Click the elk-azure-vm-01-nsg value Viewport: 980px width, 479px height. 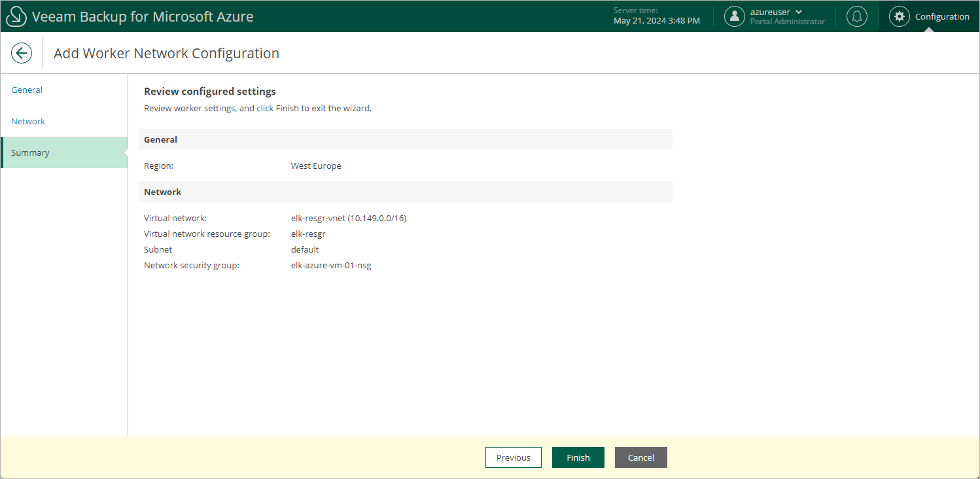point(331,265)
